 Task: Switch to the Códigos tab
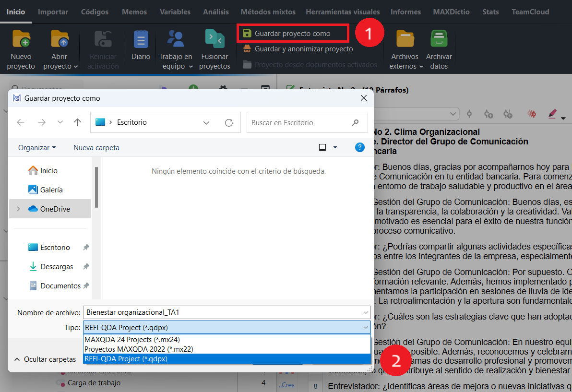(x=95, y=12)
